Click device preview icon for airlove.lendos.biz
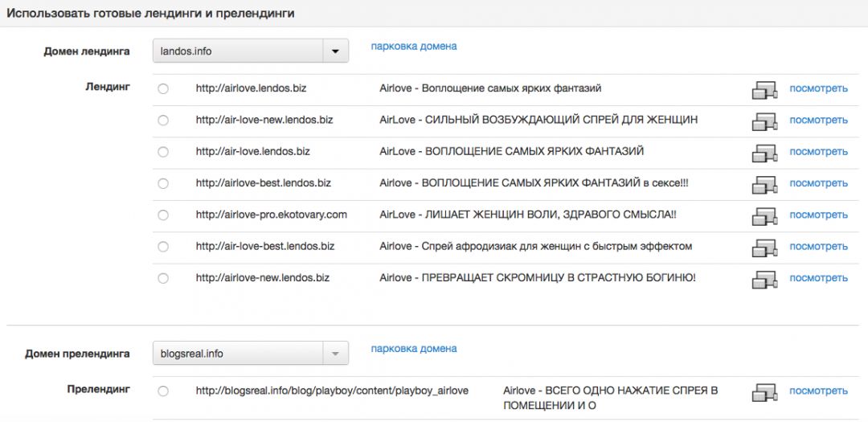This screenshot has width=868, height=422. pyautogui.click(x=764, y=90)
